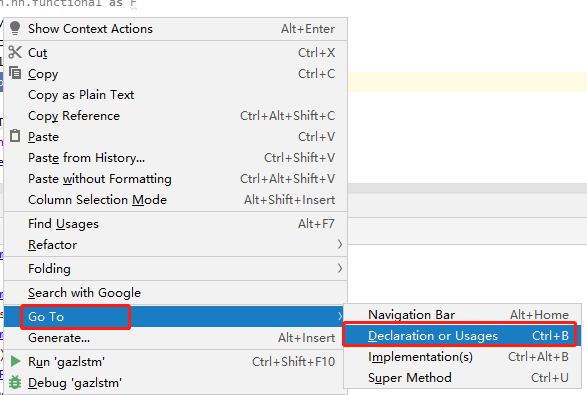Select Declaration or Usages

click(462, 336)
